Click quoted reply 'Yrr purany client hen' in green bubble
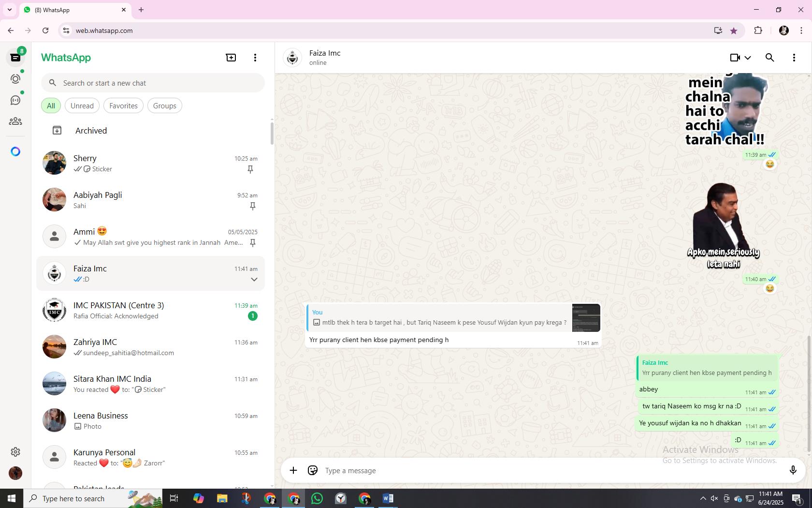 [707, 368]
